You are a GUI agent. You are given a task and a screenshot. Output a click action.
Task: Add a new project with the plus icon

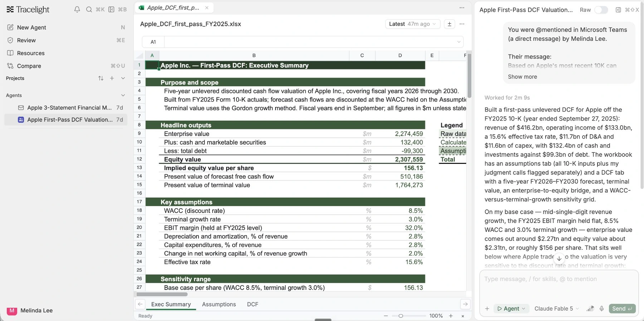click(x=112, y=78)
